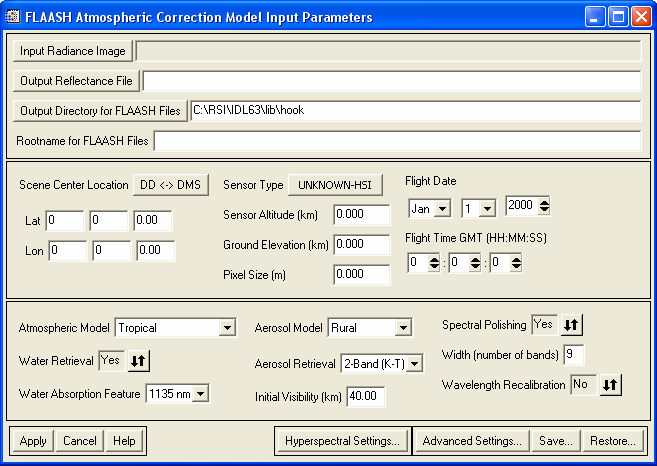Open the Aerosol Model dropdown
Screen dimensions: 657x466
[403, 328]
